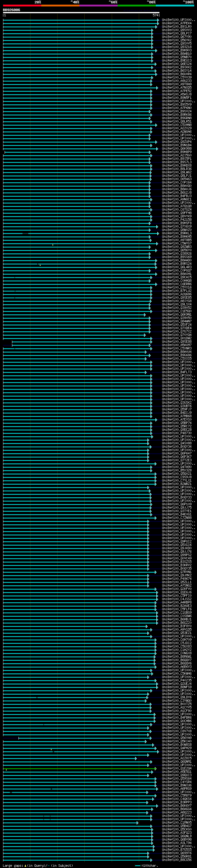Select the UniRef100_Q9JMK2 label
Viewport: 197px width, 868px height.
point(176,575)
